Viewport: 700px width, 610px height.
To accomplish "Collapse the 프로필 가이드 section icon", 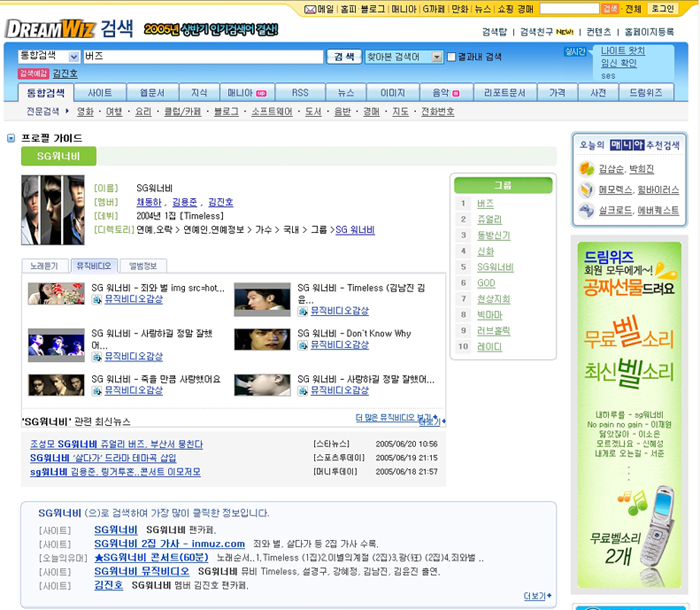I will [11, 138].
